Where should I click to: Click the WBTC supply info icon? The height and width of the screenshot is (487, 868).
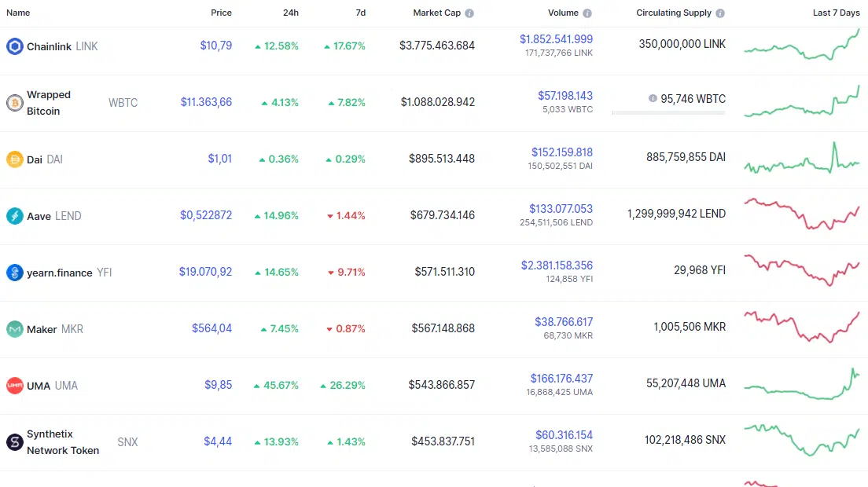coord(653,98)
